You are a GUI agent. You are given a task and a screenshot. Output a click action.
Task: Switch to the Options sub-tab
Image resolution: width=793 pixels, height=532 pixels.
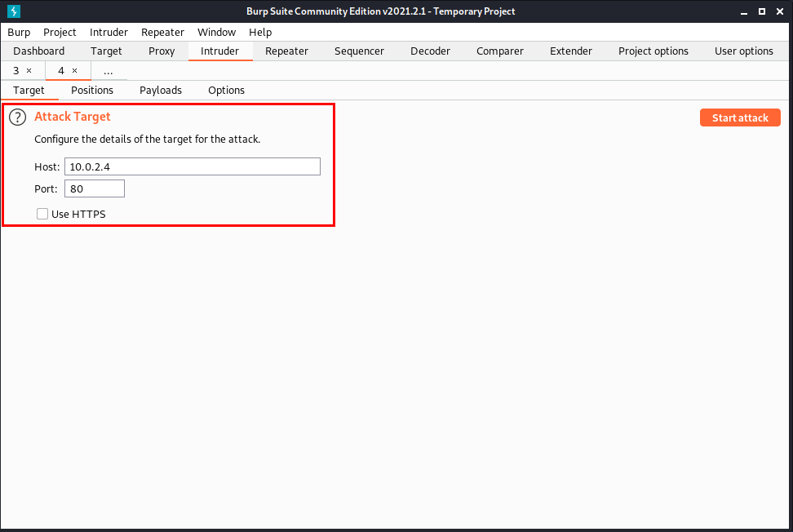[226, 91]
